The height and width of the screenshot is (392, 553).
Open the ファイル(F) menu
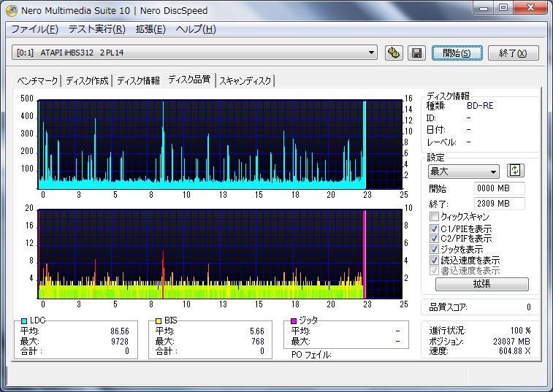coord(34,29)
